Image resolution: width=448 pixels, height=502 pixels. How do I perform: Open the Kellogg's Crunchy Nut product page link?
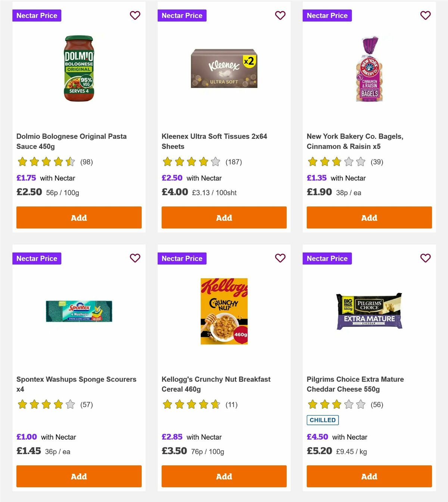coord(216,384)
